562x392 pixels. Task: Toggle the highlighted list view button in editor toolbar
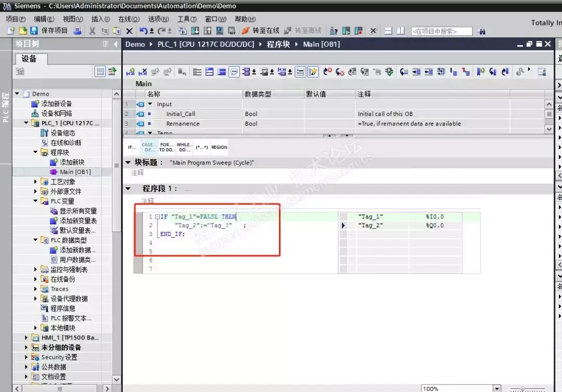point(300,72)
